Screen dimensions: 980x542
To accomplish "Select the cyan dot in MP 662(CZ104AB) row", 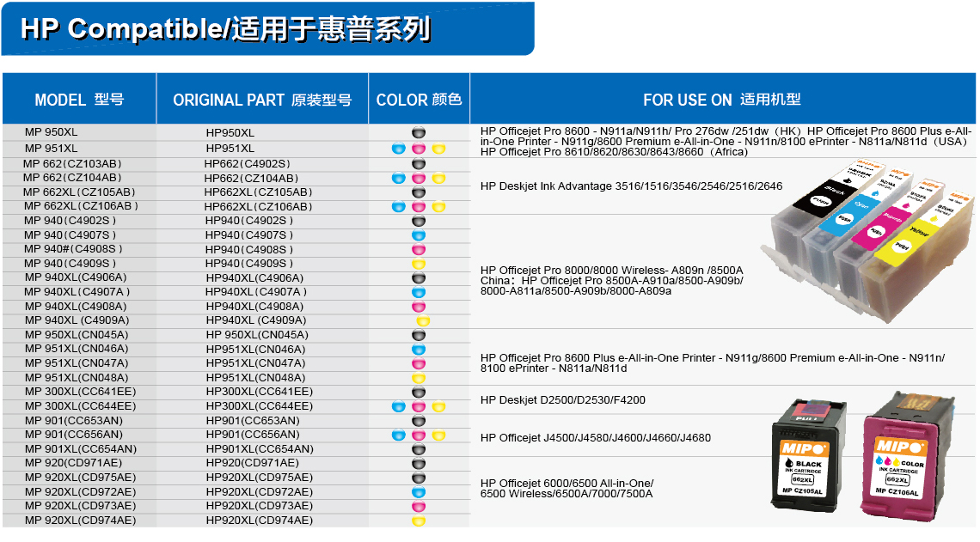I will [x=399, y=178].
